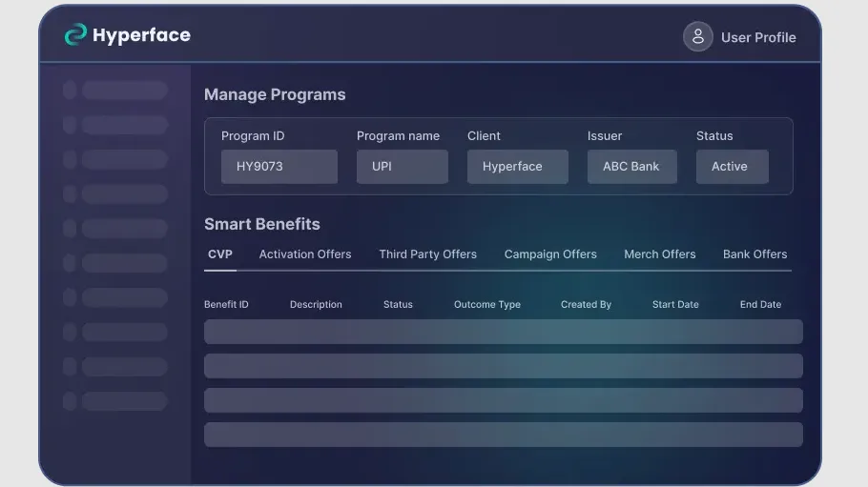
Task: Click the User Profile text label
Action: [758, 37]
